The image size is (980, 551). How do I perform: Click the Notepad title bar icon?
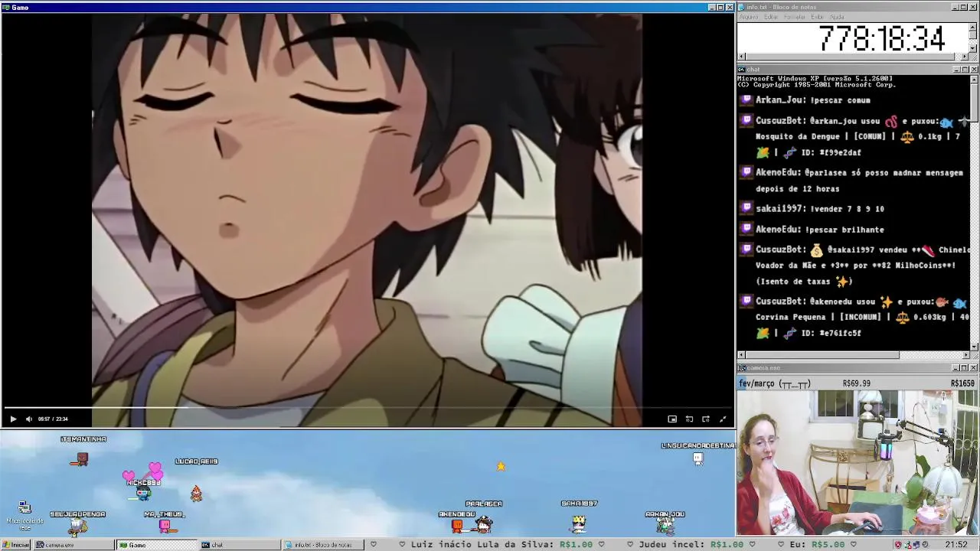pyautogui.click(x=743, y=7)
